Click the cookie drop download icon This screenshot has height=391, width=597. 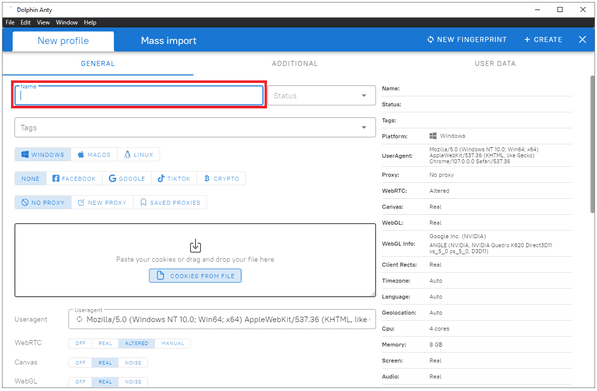click(195, 246)
